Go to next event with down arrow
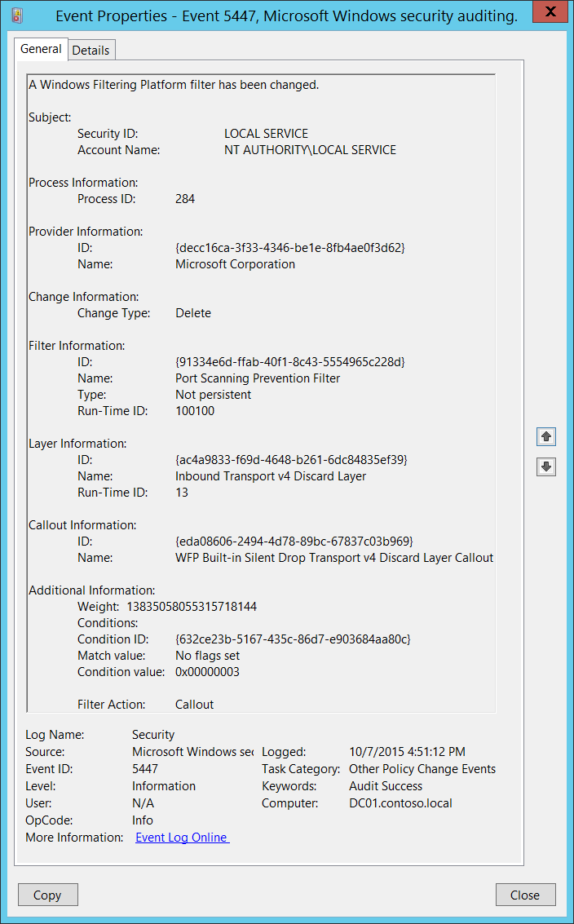 point(546,466)
